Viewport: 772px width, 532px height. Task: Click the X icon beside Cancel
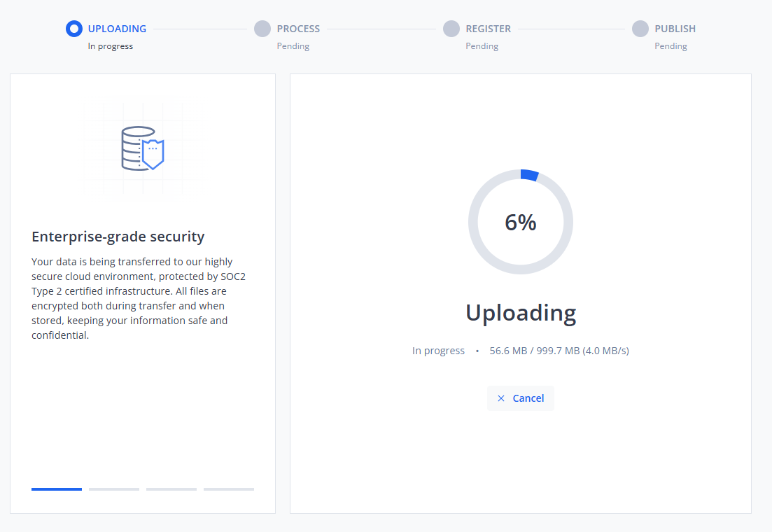coord(501,398)
